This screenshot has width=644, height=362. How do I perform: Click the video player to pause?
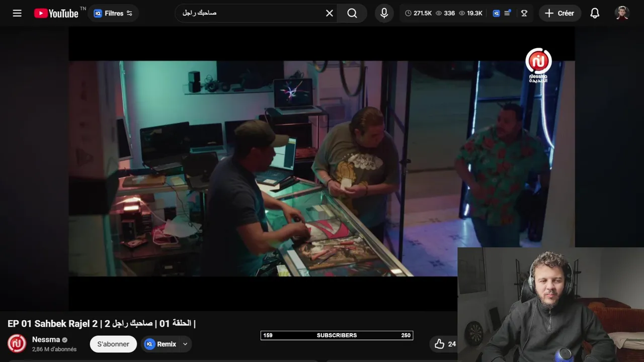321,168
